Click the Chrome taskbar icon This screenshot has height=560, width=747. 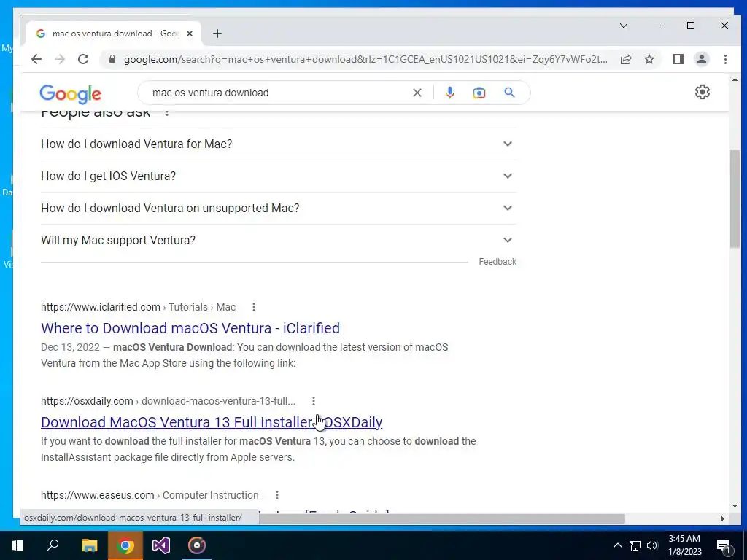click(125, 545)
